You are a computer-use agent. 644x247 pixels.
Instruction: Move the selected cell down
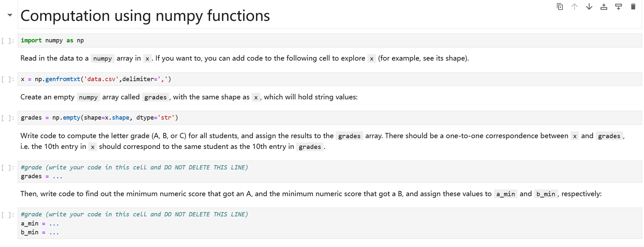589,7
